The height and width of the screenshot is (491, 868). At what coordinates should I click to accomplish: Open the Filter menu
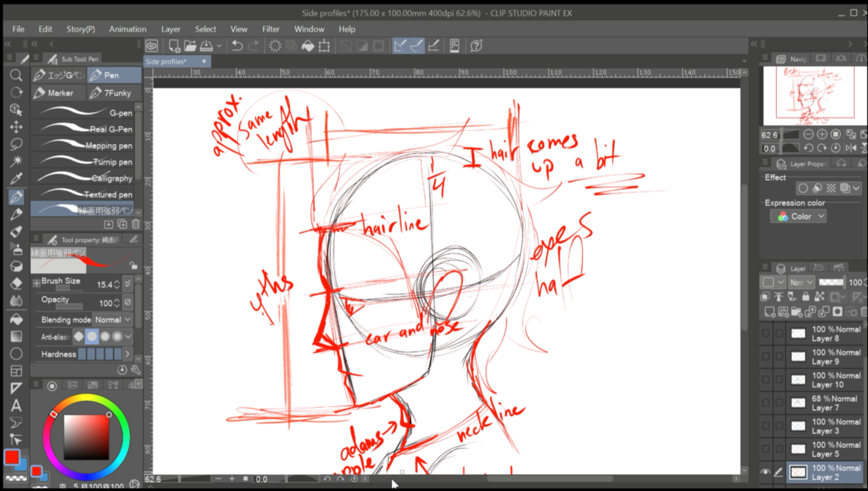271,29
